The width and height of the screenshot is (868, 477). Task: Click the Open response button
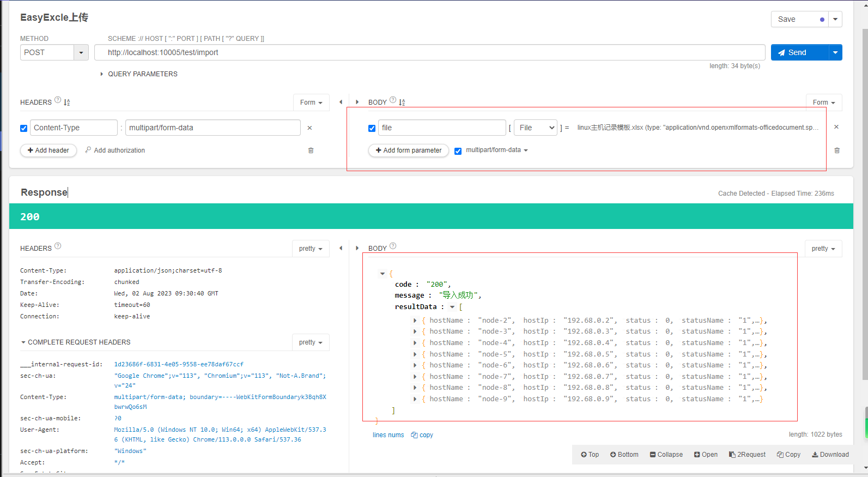click(706, 455)
